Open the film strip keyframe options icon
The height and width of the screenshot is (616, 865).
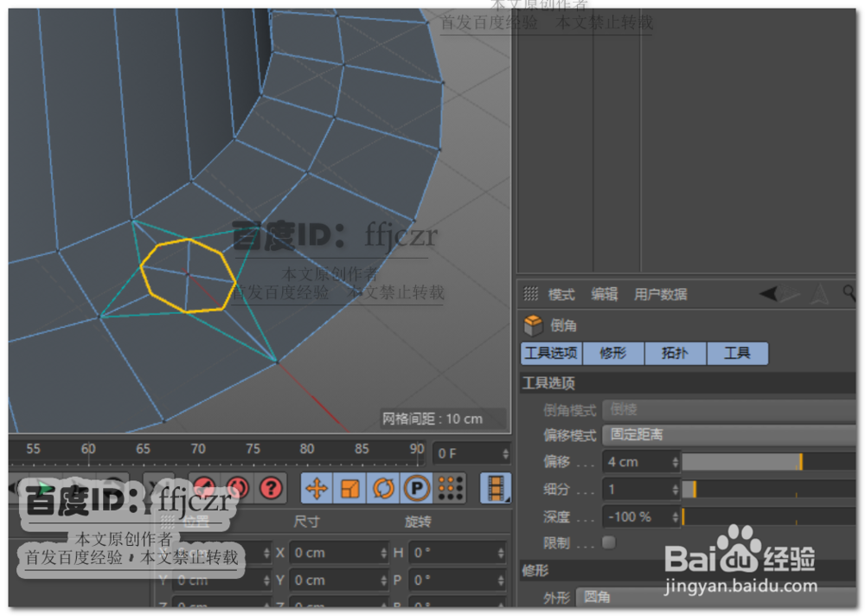496,489
